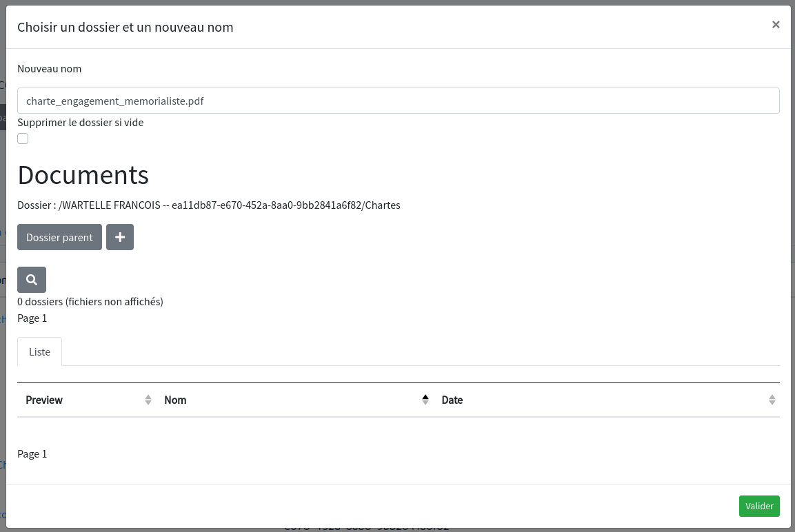Viewport: 795px width, 532px height.
Task: Click the plus icon to add a folder
Action: point(120,237)
